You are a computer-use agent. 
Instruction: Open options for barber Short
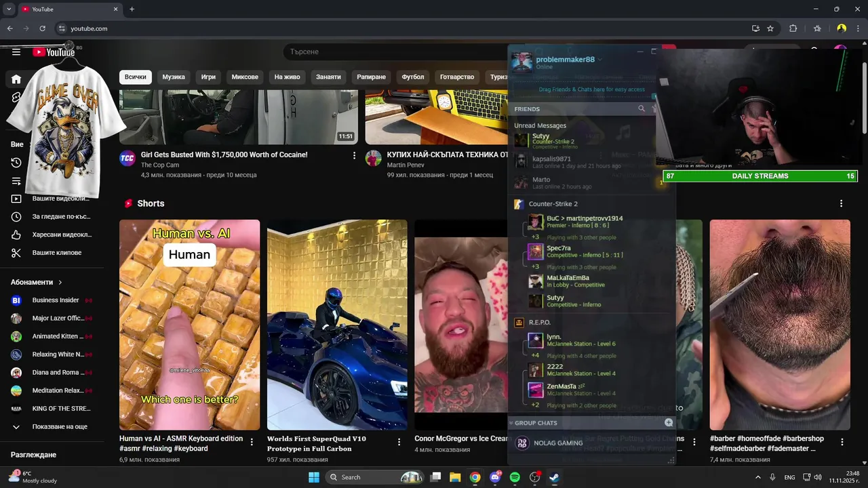pos(842,442)
